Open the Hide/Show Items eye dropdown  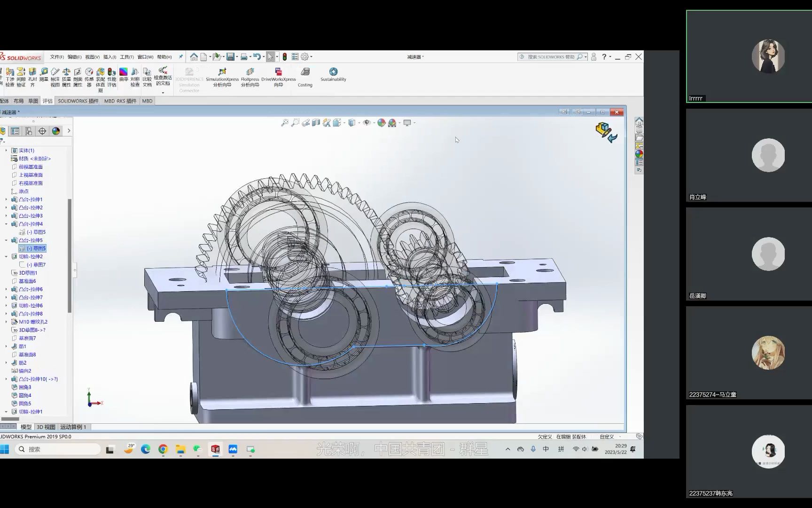point(373,123)
